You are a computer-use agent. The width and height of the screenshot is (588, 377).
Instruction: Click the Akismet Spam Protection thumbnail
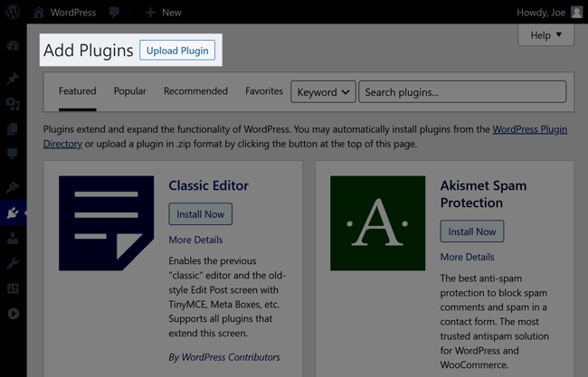(x=377, y=223)
